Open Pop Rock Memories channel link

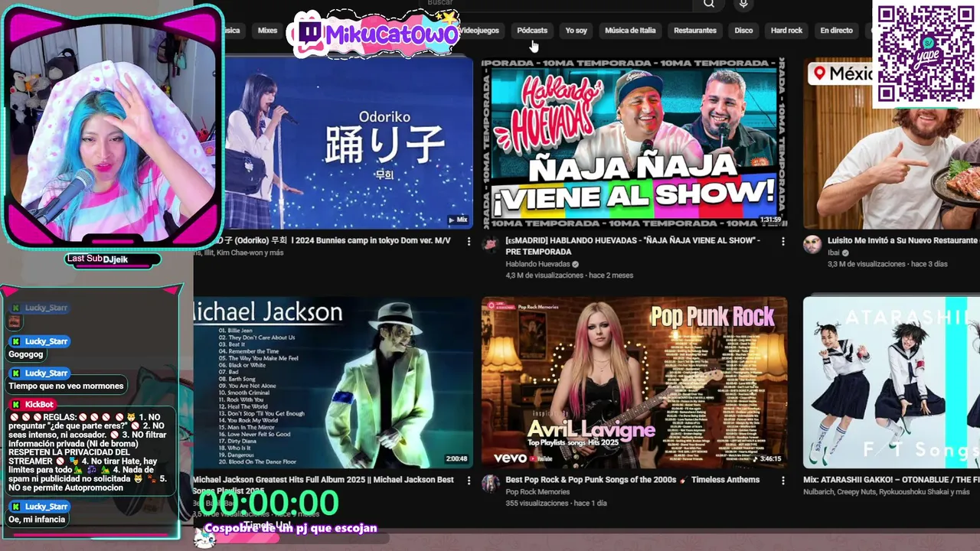point(537,492)
